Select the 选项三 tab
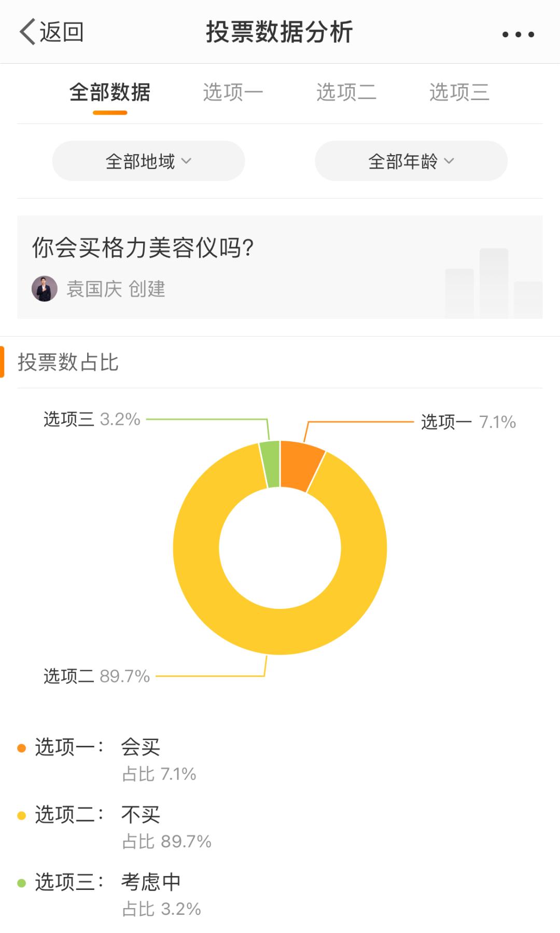 coord(459,93)
